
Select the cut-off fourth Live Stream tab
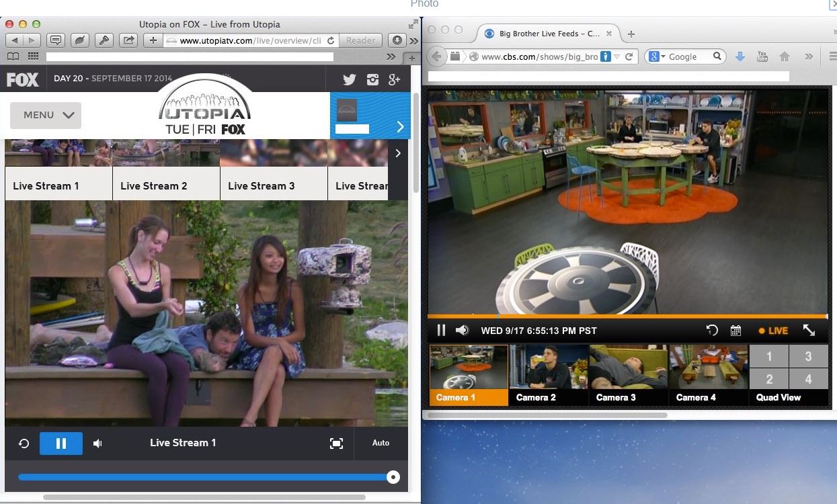pos(358,183)
